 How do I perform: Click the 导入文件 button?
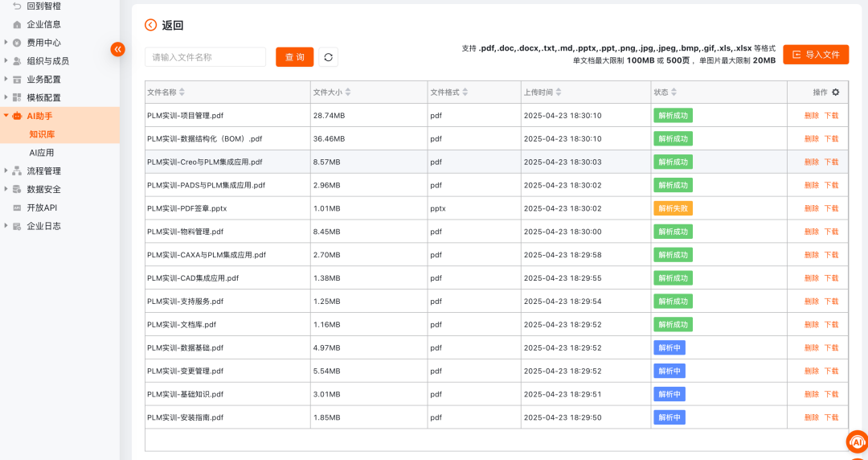(816, 55)
